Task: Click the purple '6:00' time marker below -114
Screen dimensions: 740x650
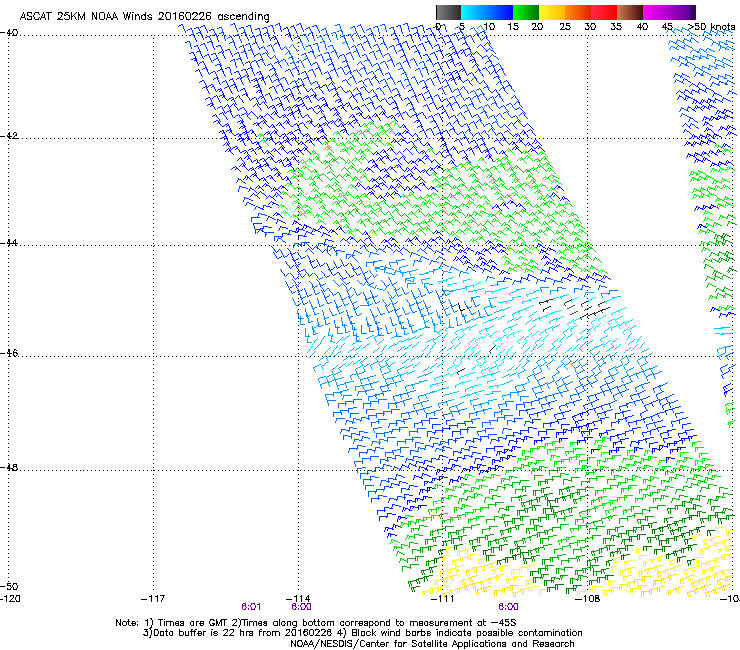Action: point(301,607)
